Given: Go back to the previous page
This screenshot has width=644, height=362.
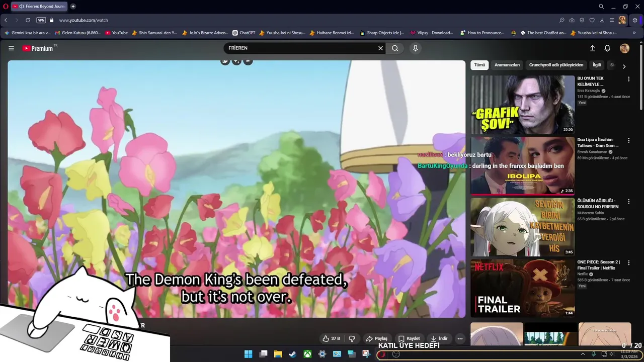Looking at the screenshot, I should pyautogui.click(x=6, y=20).
